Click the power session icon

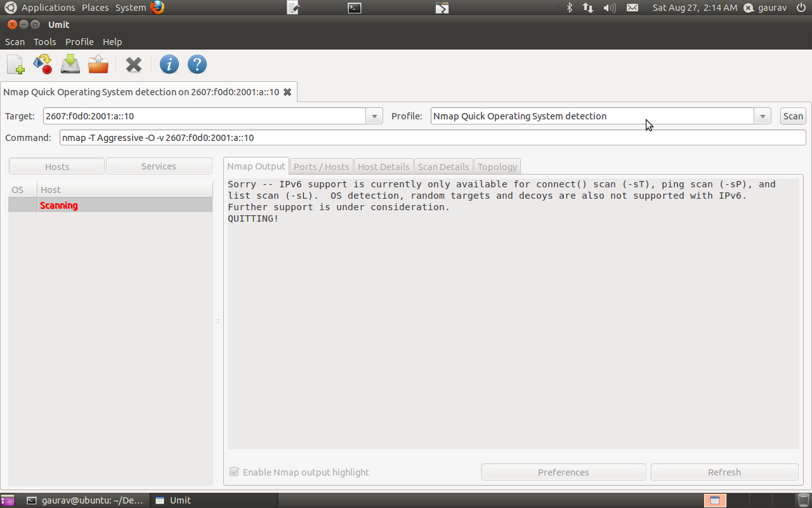[x=801, y=8]
